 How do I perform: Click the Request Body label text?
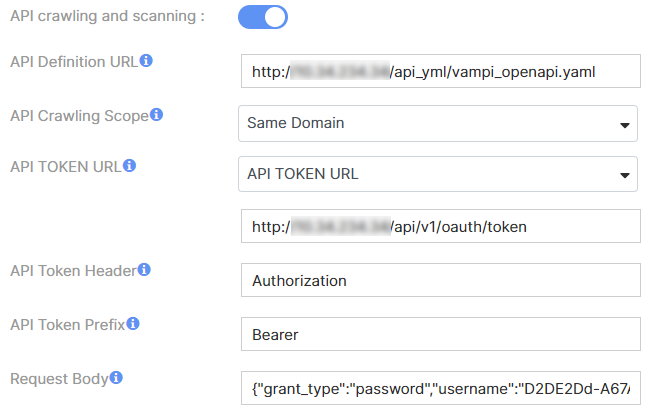[58, 379]
